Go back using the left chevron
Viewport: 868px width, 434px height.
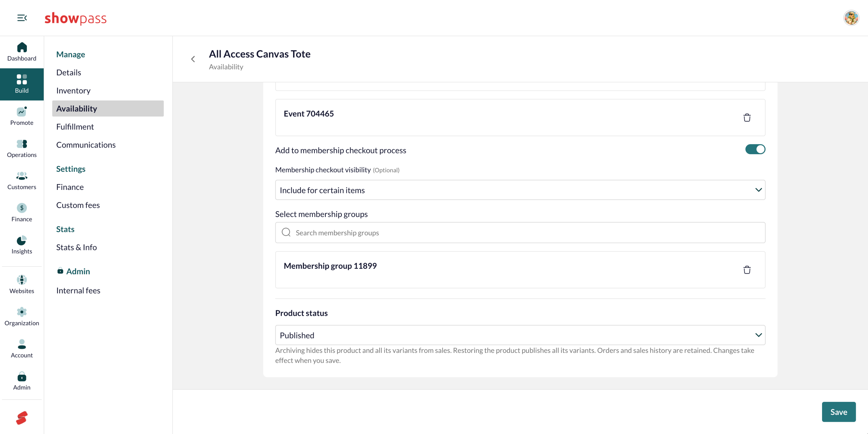coord(193,59)
